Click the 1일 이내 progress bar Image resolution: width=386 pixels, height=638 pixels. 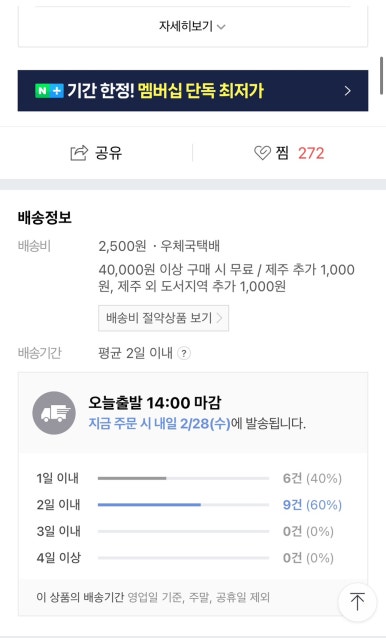point(183,478)
